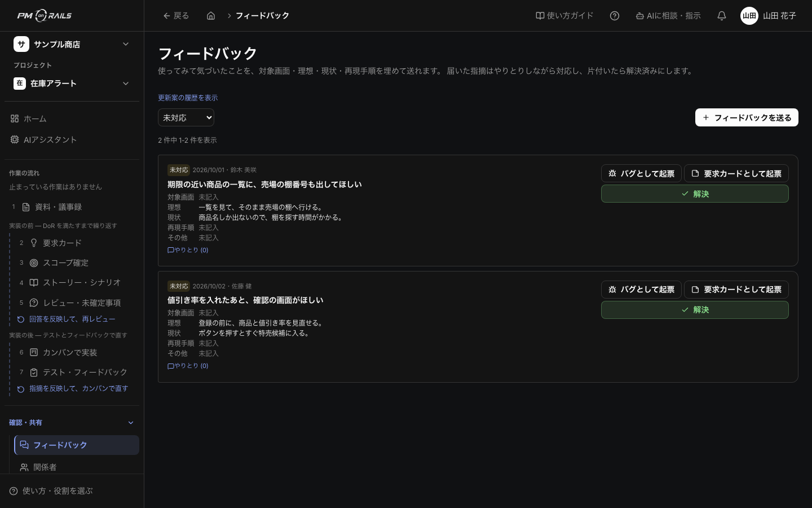Viewport: 812px width, 508px height.
Task: Open 資料・議事録 step
Action: [x=72, y=207]
